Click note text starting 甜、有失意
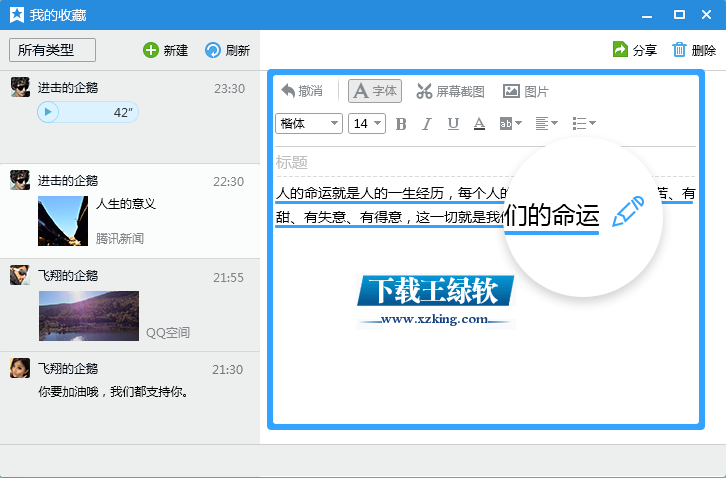Viewport: 726px width, 478px height. click(389, 217)
